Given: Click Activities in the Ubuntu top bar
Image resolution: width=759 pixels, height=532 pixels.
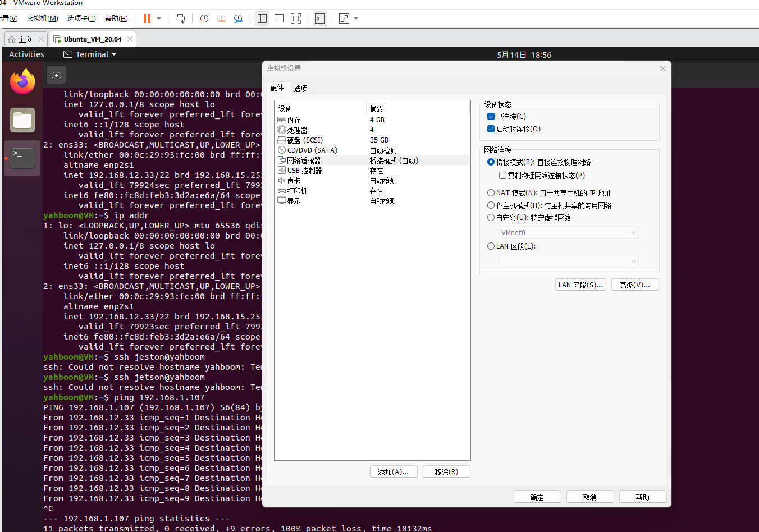Looking at the screenshot, I should pyautogui.click(x=26, y=54).
